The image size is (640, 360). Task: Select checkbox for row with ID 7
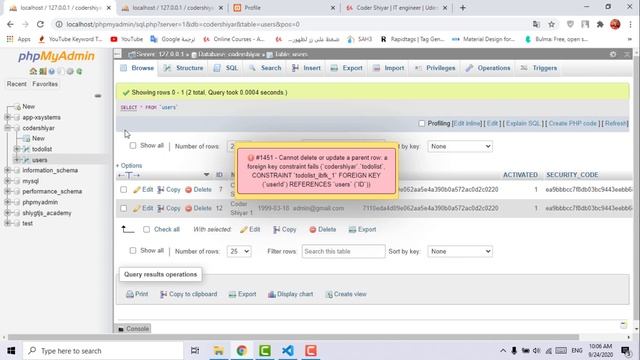(124, 190)
